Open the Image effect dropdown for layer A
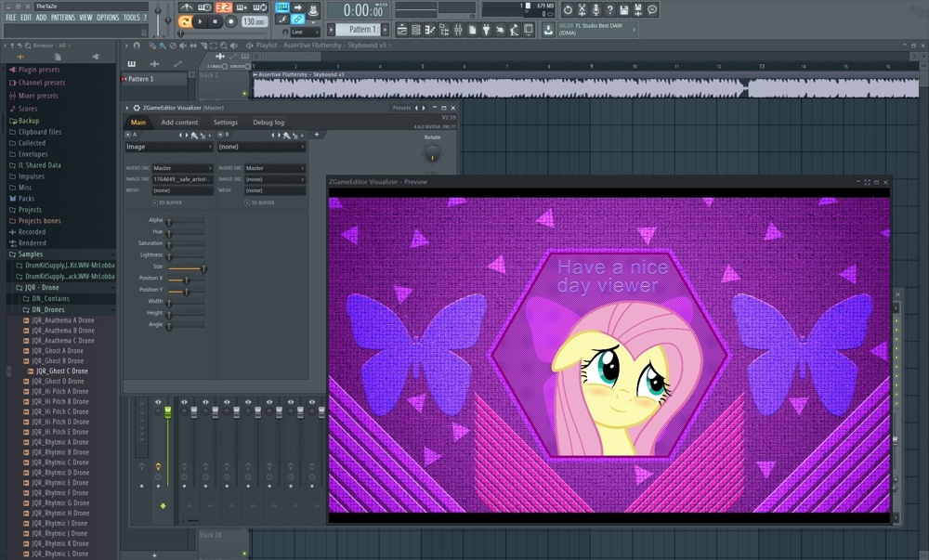 pyautogui.click(x=169, y=147)
